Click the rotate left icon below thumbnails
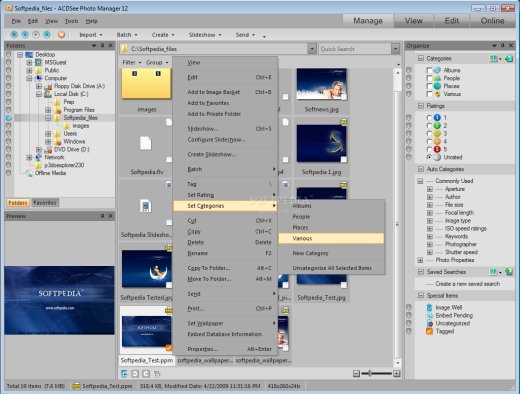Screen dimensions: 520x394 (x=135, y=374)
